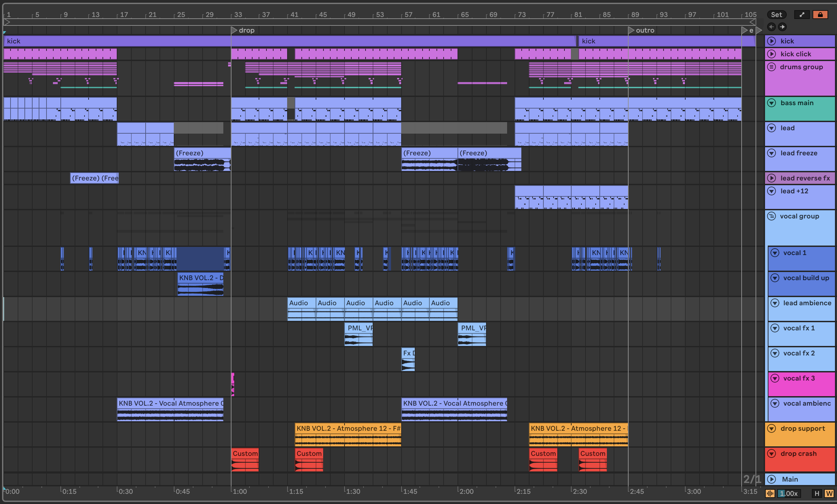Viewport: 837px width, 504px height.
Task: Click the loop brace end handle near bar 105
Action: pos(752,22)
